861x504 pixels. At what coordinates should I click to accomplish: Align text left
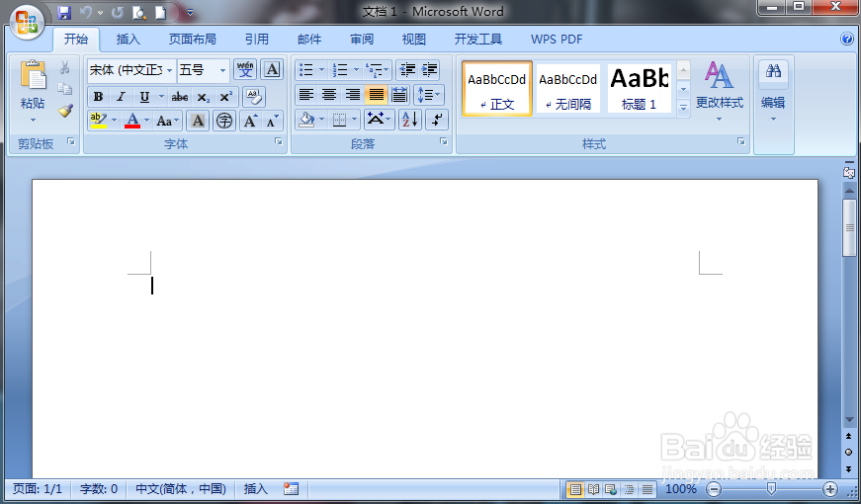coord(305,95)
